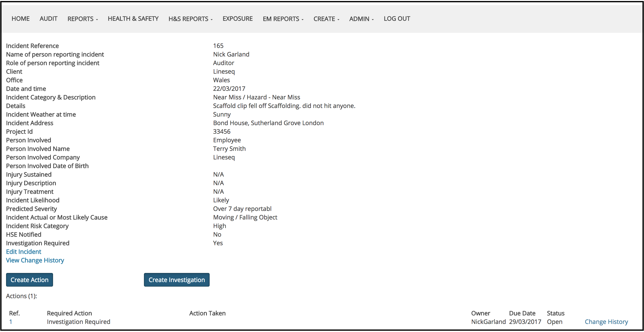Click LOG OUT in navigation bar
This screenshot has width=644, height=332.
[x=397, y=19]
